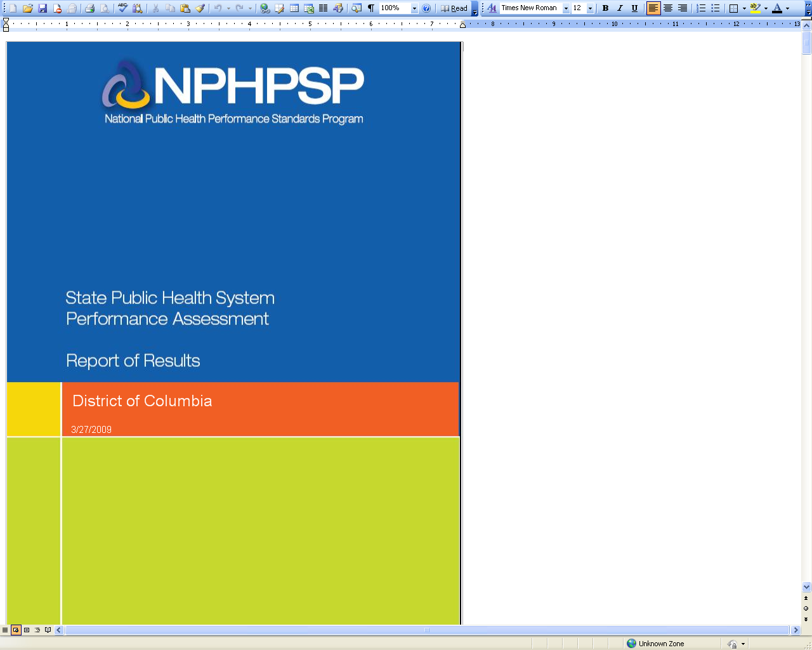Screen dimensions: 812x650
Task: Expand Standard toolbar options chevron
Action: 475,8
